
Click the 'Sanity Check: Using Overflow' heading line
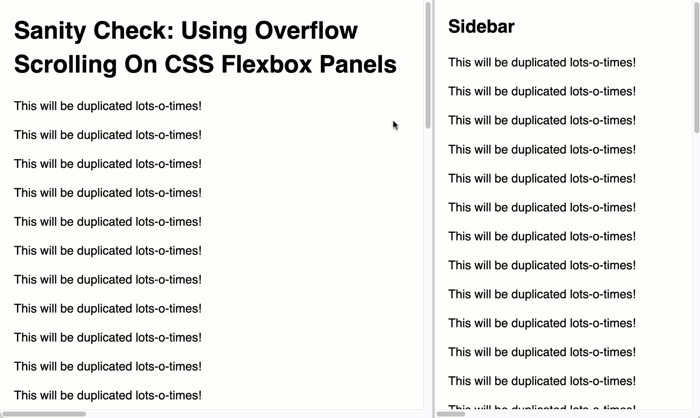pos(186,31)
